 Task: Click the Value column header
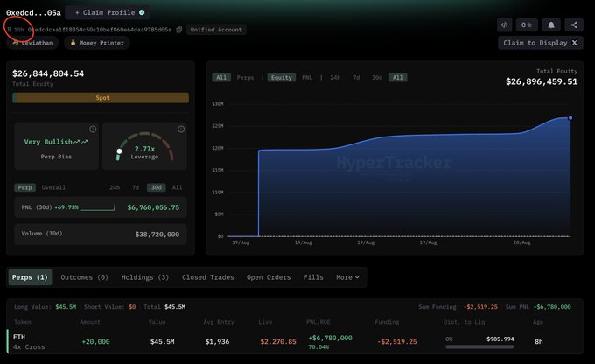tap(157, 322)
